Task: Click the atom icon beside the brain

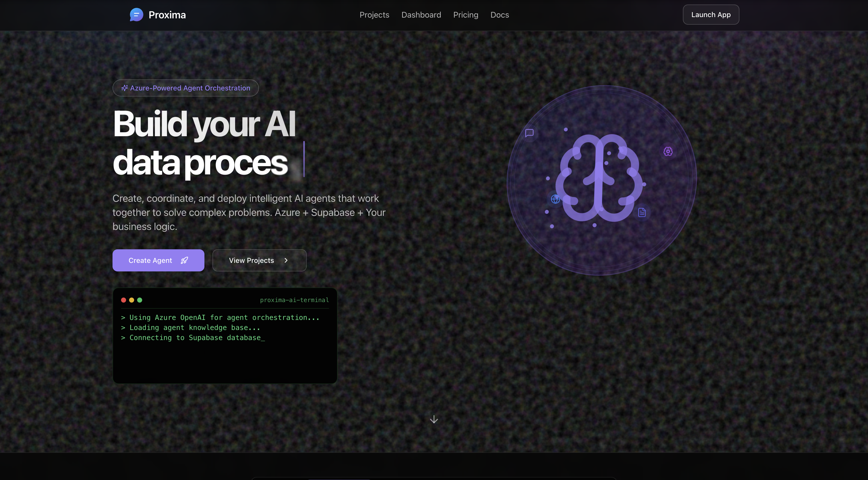Action: 668,151
